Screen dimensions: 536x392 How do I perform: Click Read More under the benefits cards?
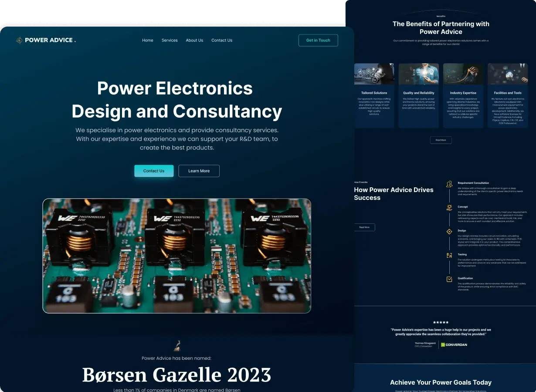(x=441, y=140)
